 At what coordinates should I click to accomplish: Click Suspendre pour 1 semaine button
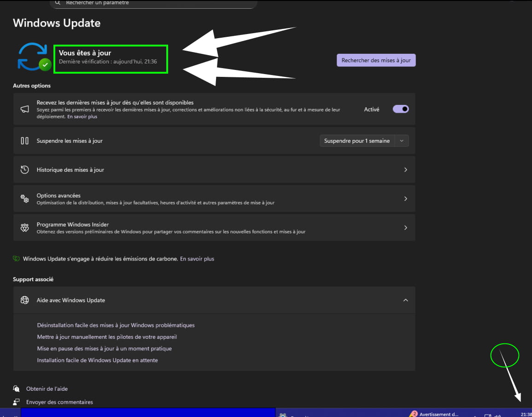[x=357, y=141]
